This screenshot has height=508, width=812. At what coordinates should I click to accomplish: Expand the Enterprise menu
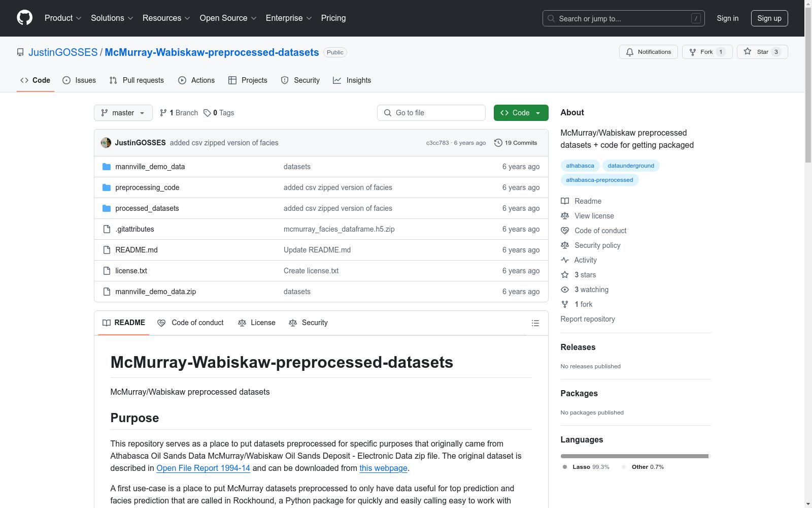(x=289, y=18)
